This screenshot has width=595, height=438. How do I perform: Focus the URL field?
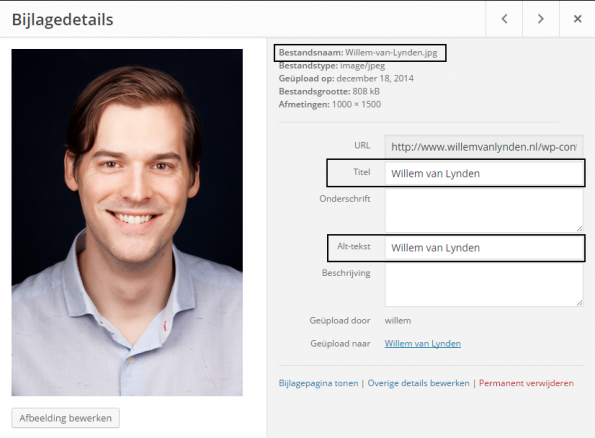click(484, 147)
